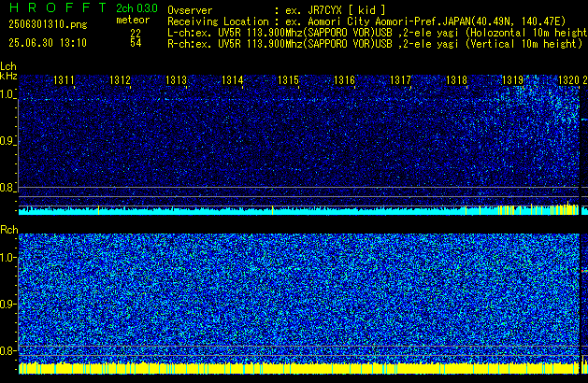
Task: Click the kHz unit label
Action: click(x=8, y=76)
